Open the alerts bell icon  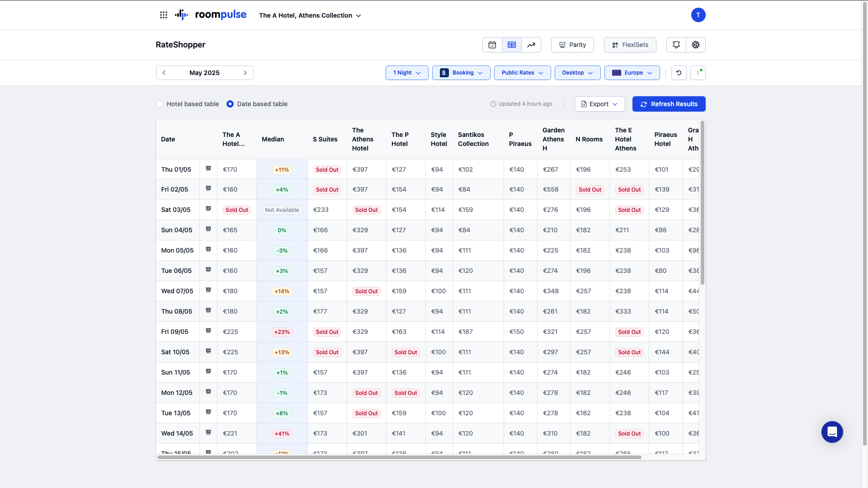676,45
